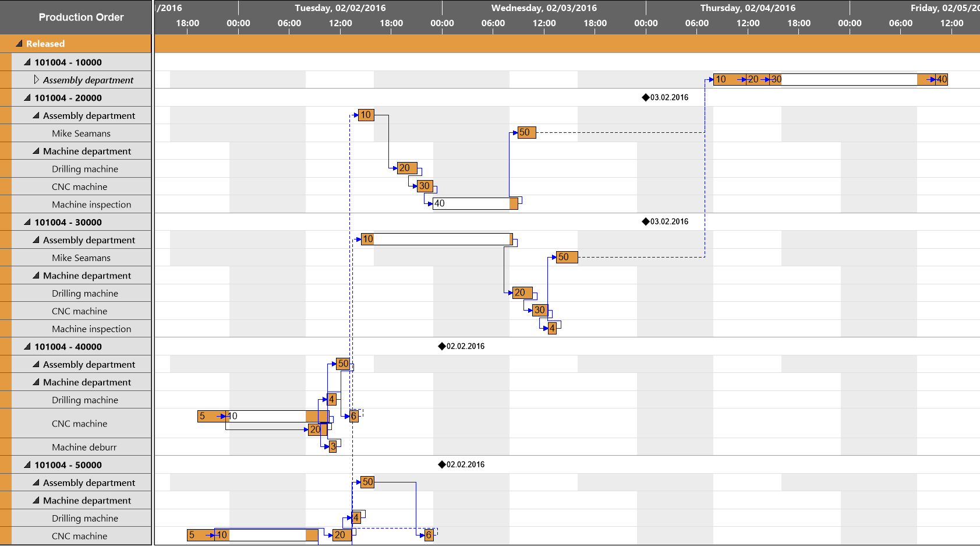This screenshot has height=546, width=980.
Task: Click 02.02.2016 milestone diamond of order 40000
Action: 441,346
